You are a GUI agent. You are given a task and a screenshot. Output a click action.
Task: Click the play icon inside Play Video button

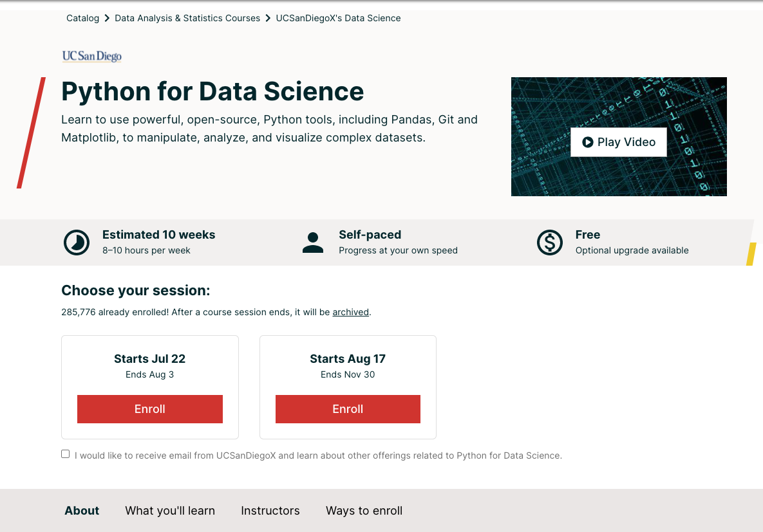pyautogui.click(x=587, y=142)
